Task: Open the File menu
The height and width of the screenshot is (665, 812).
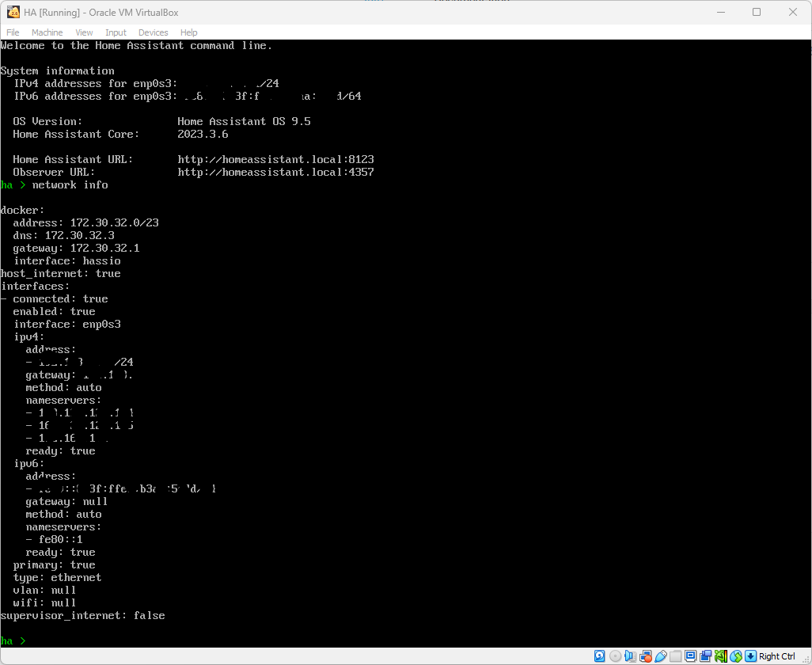Action: click(13, 32)
